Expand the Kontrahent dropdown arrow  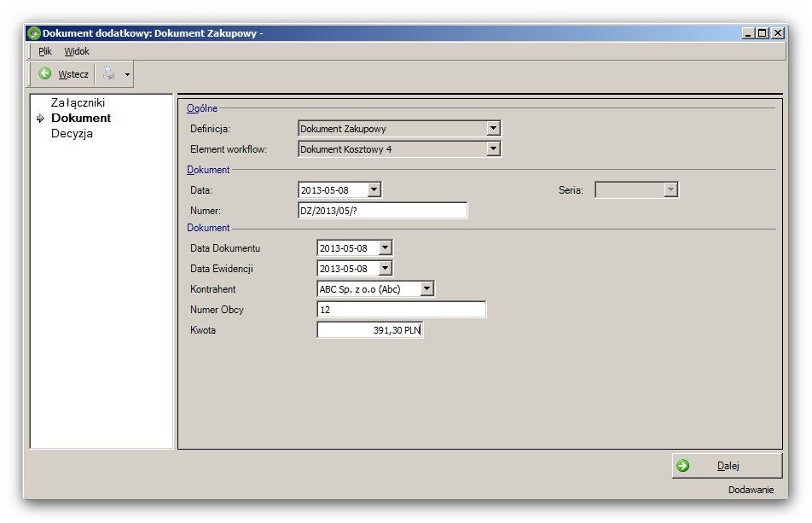[x=426, y=289]
